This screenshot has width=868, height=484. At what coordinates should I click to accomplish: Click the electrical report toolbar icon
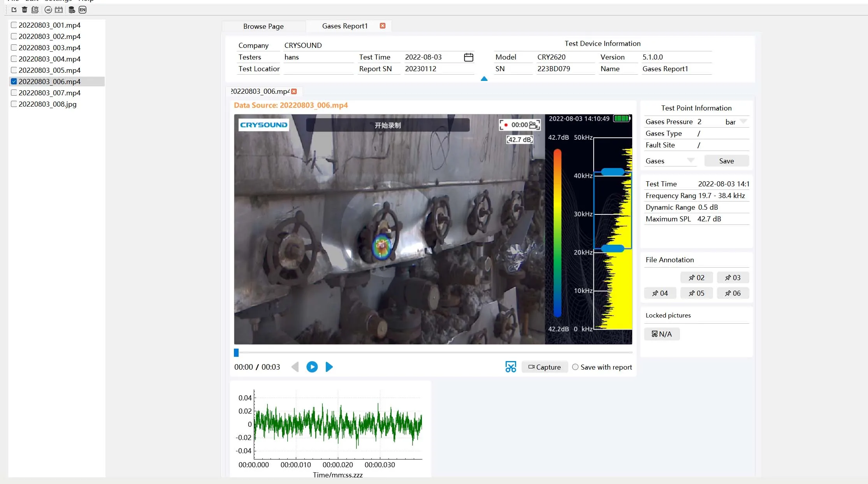[x=59, y=10]
